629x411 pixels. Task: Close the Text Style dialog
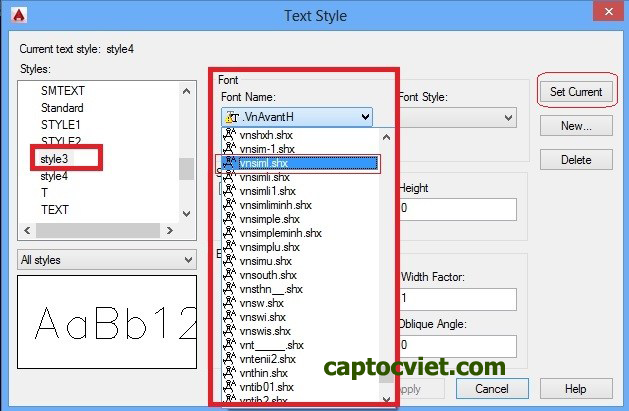click(608, 12)
